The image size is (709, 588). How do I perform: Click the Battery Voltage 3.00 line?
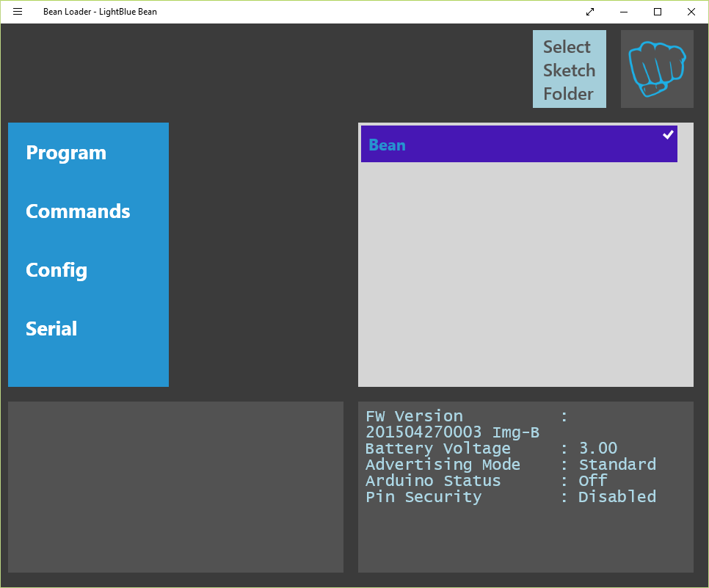[x=491, y=449]
